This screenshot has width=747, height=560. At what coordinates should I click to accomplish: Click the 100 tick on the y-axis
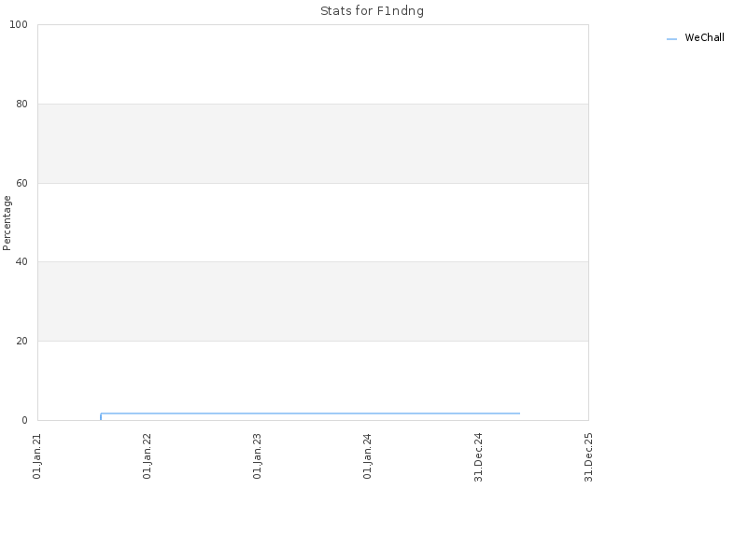[19, 25]
